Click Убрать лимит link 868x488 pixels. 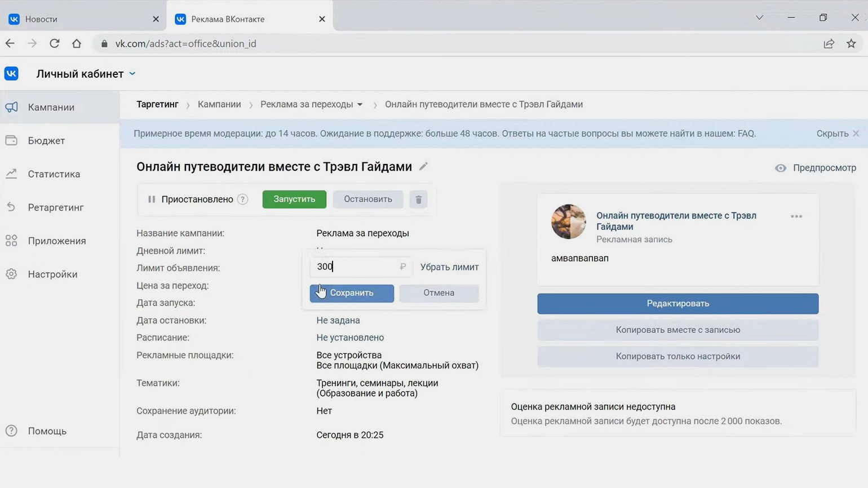coord(450,267)
